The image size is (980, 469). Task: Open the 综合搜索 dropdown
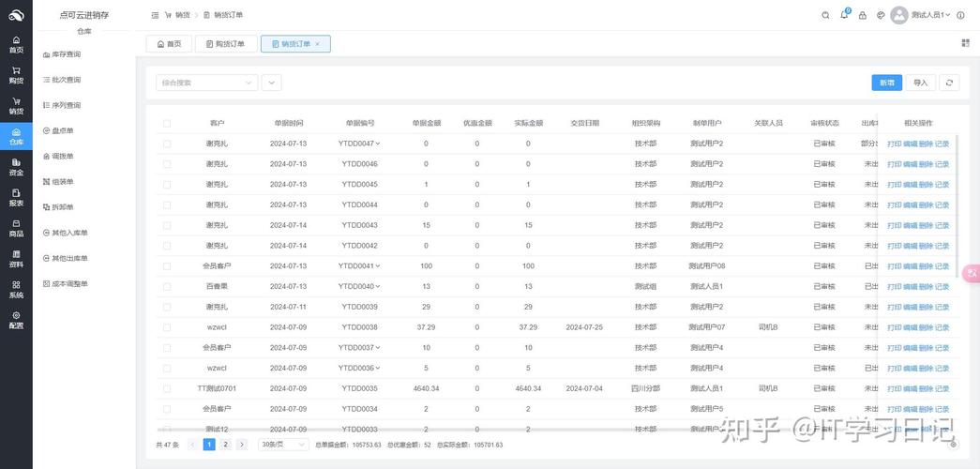point(207,83)
